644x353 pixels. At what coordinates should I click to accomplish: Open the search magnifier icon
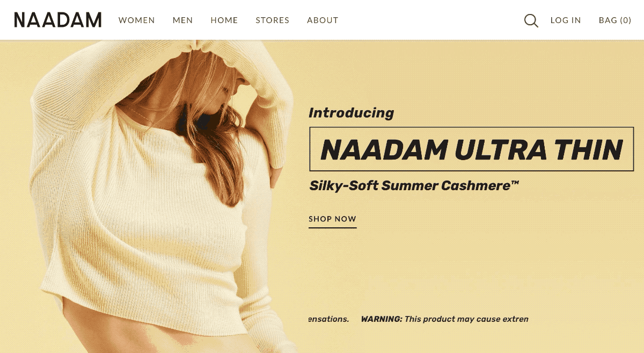point(531,20)
